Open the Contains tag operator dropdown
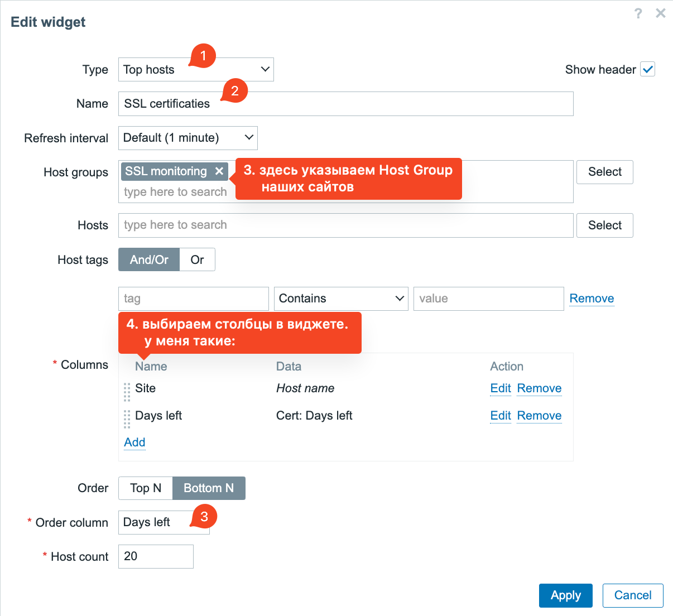This screenshot has height=616, width=673. point(340,299)
